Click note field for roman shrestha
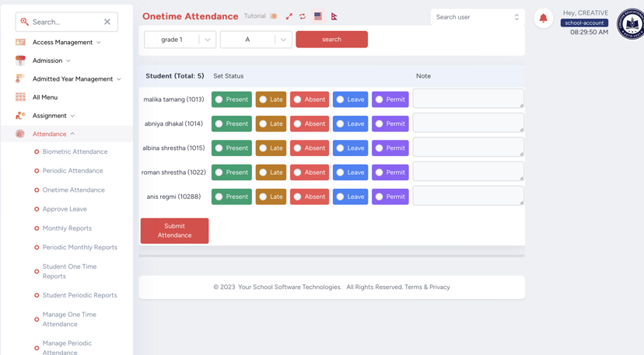Screen dimensions: 644x355 click(468, 172)
